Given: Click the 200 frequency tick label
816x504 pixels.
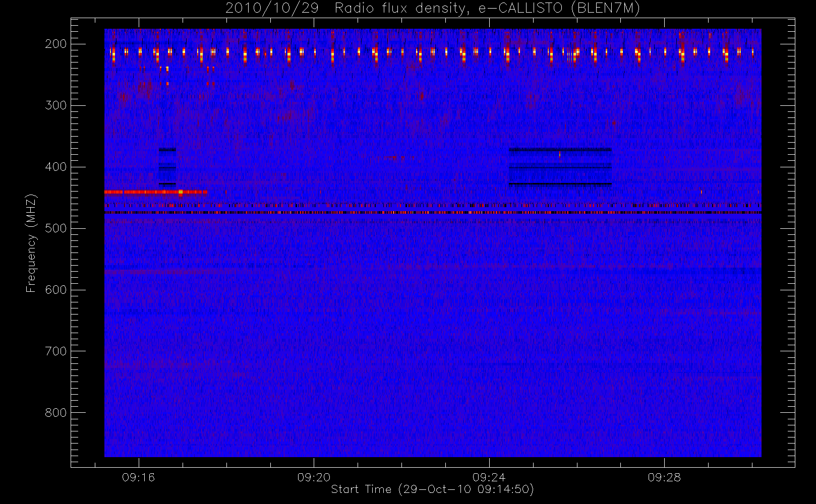Looking at the screenshot, I should pos(56,44).
